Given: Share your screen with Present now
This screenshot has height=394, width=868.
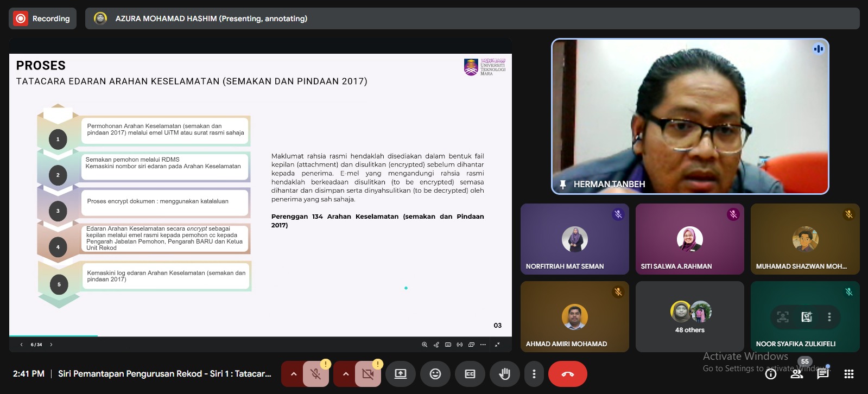Looking at the screenshot, I should pos(401,374).
